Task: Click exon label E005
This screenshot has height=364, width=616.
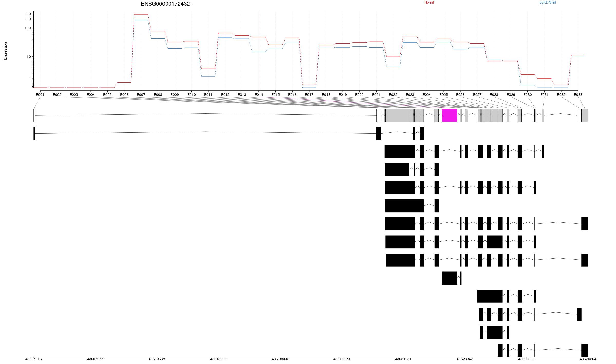Action: click(x=107, y=95)
